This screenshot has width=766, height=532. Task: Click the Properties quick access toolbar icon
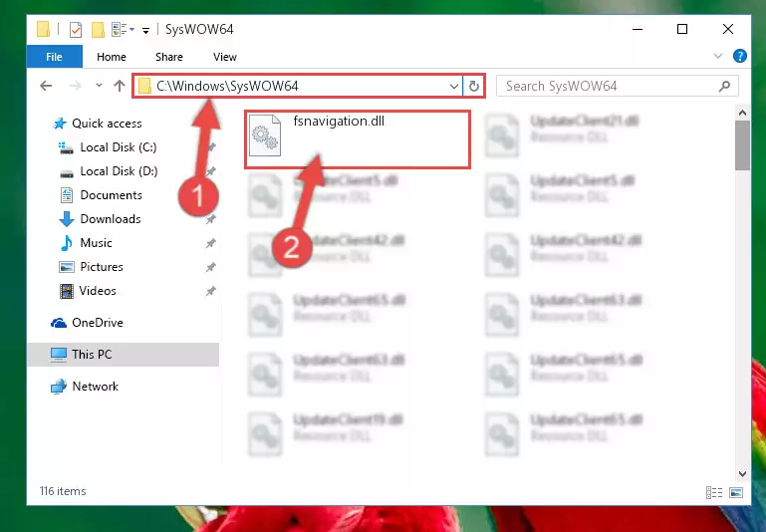point(76,30)
